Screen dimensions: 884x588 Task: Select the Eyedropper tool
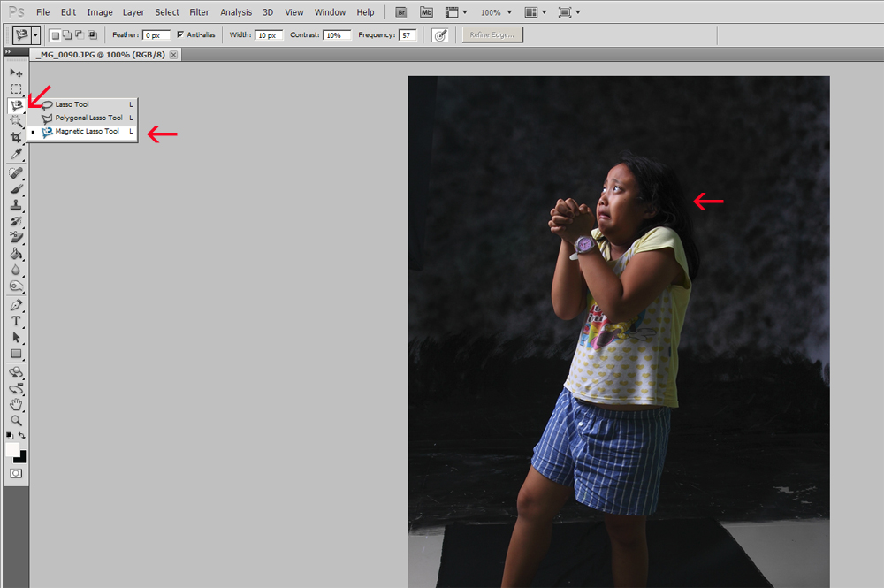[16, 155]
